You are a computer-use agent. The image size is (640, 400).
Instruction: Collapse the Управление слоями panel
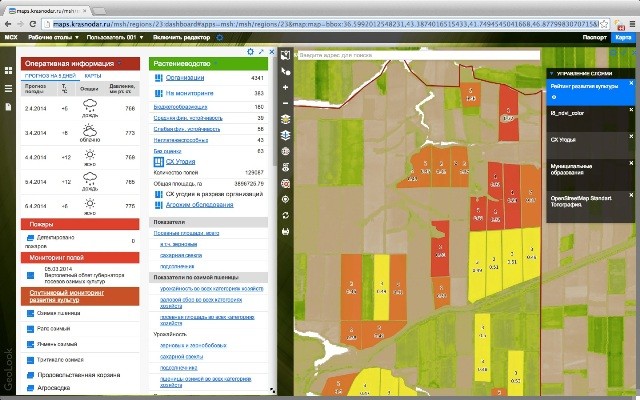click(552, 74)
